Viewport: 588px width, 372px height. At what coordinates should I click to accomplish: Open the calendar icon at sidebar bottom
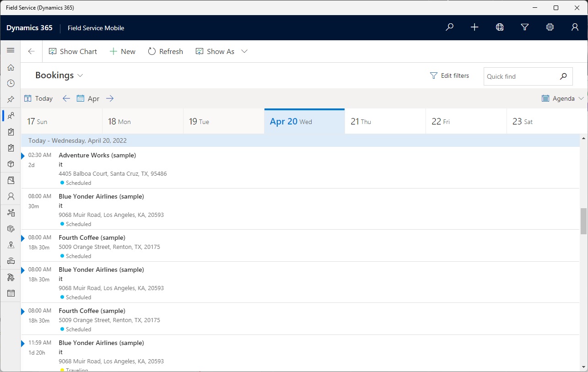tap(11, 293)
